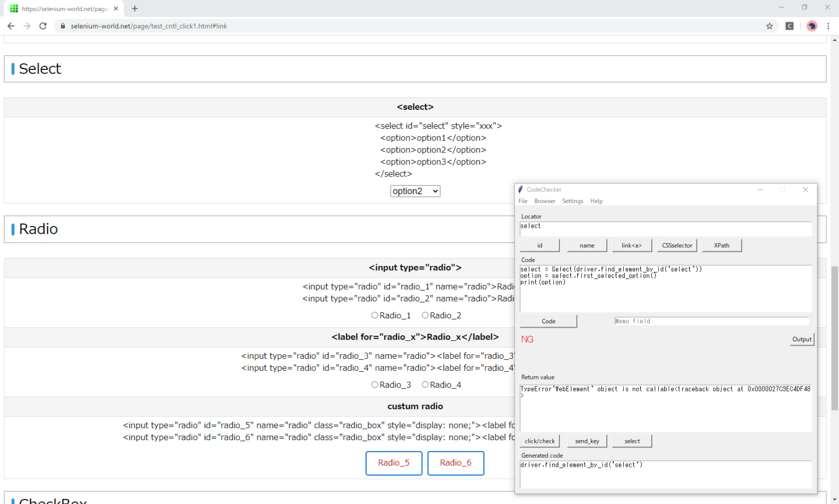This screenshot has height=504, width=839.
Task: Expand the option2 select dropdown
Action: (415, 191)
